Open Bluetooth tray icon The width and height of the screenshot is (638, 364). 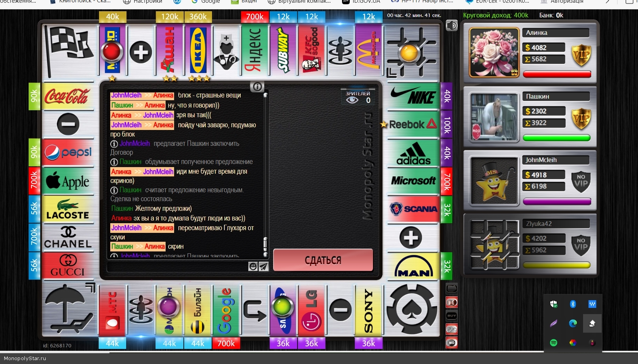coord(573,304)
